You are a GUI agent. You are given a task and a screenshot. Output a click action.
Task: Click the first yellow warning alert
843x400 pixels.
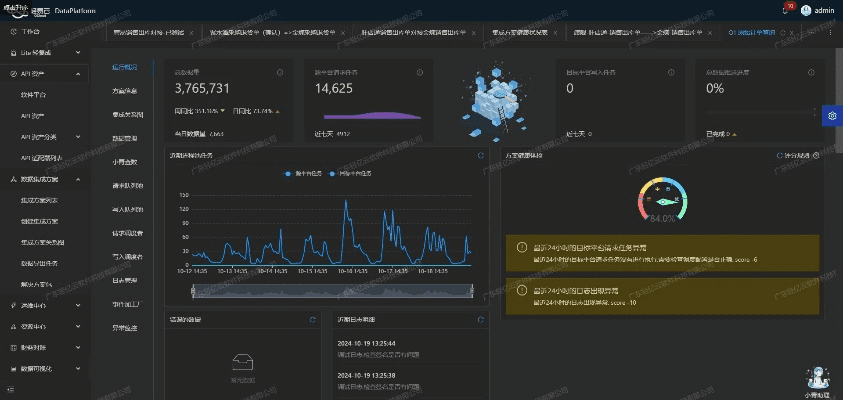point(662,252)
